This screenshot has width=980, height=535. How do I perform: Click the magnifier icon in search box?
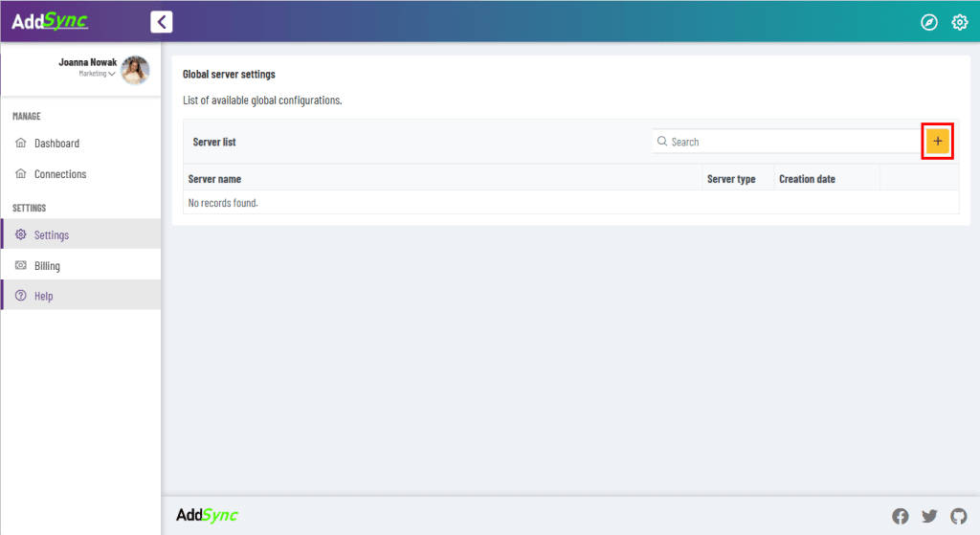click(662, 142)
